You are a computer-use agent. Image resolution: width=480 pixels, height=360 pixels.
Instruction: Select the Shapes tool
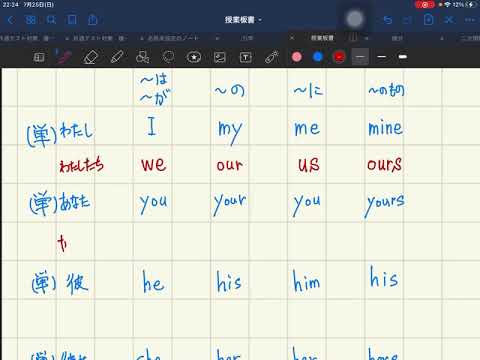tap(143, 57)
